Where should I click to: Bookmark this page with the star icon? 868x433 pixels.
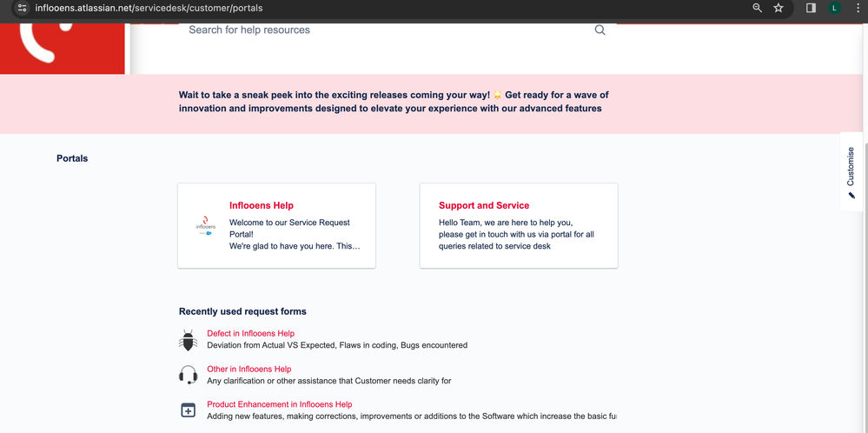pos(779,8)
